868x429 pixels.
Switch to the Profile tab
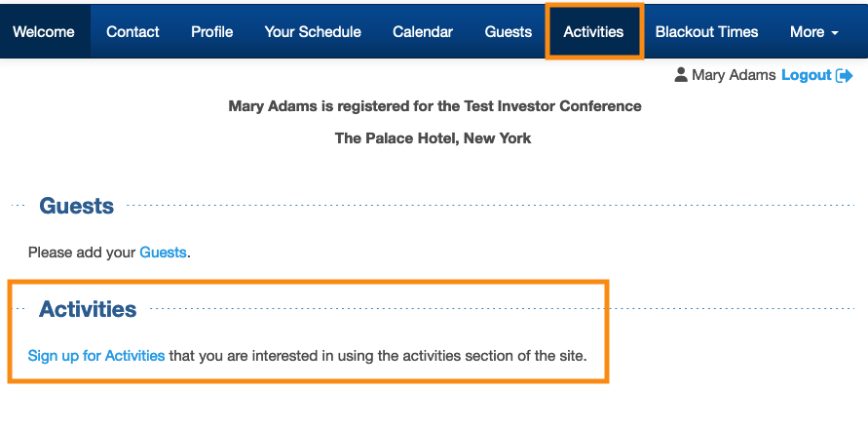point(211,32)
